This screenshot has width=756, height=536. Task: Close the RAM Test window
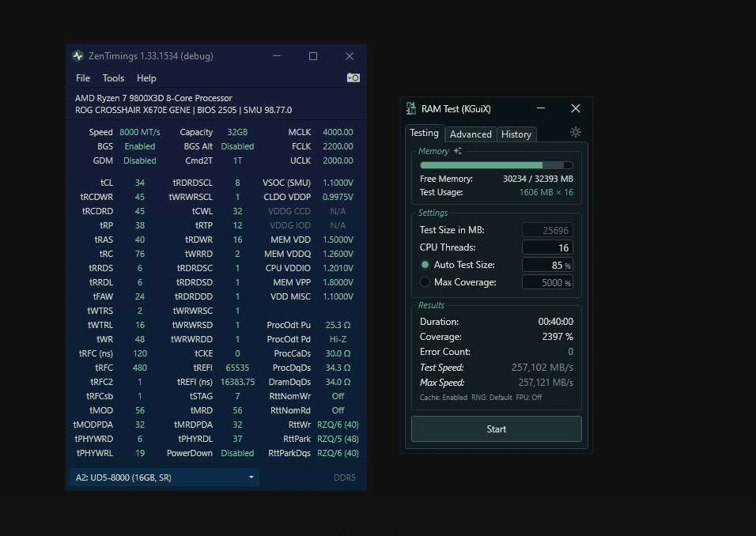pos(576,108)
